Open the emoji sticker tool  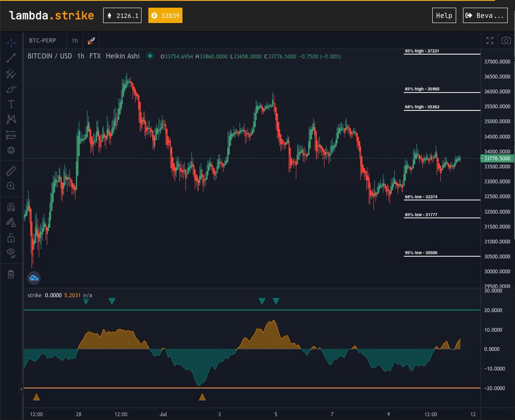click(11, 150)
